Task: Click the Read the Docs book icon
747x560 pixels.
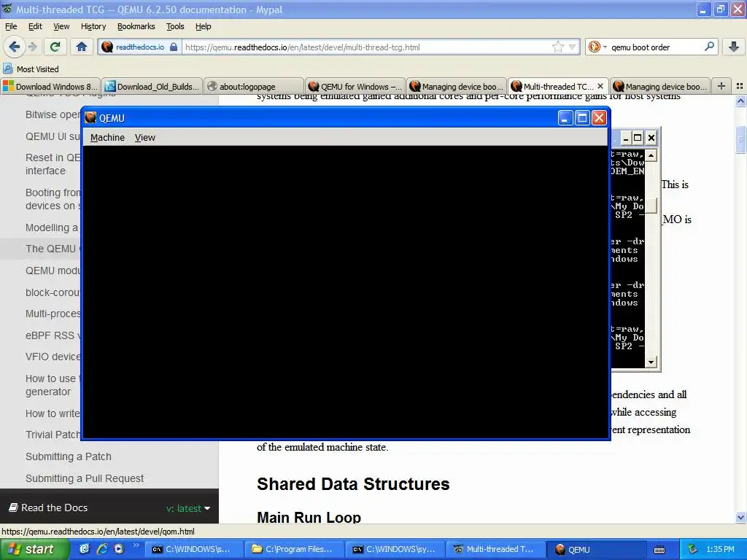Action: [x=14, y=507]
